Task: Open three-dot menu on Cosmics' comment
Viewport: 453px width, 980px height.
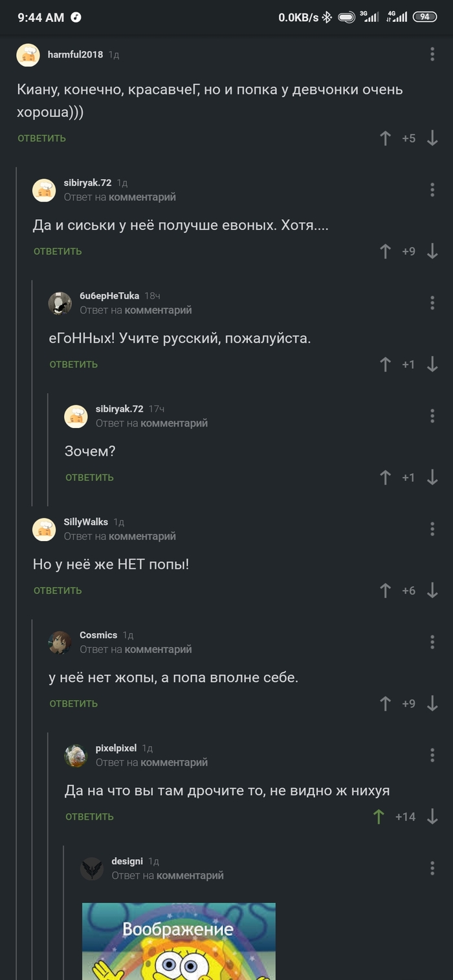Action: (432, 642)
